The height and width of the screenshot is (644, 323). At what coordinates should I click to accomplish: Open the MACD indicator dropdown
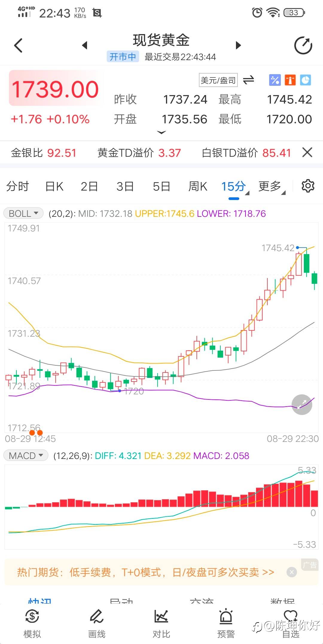pyautogui.click(x=26, y=456)
